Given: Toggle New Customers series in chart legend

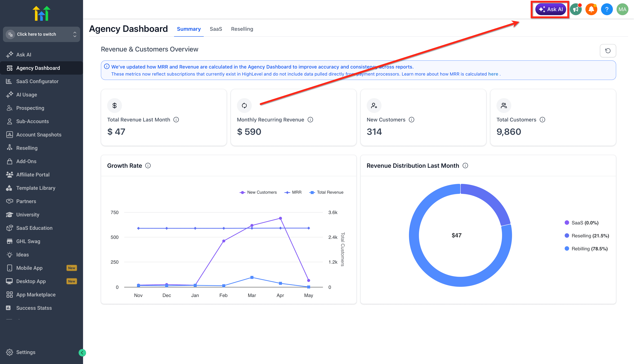Looking at the screenshot, I should 258,192.
